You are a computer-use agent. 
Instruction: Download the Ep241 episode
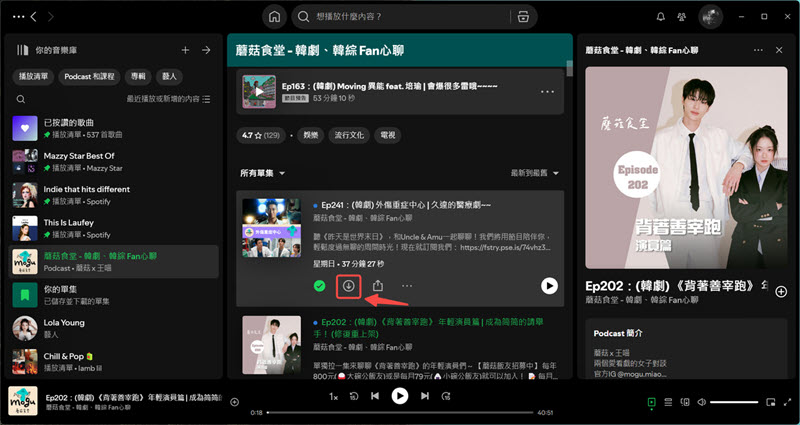click(348, 286)
